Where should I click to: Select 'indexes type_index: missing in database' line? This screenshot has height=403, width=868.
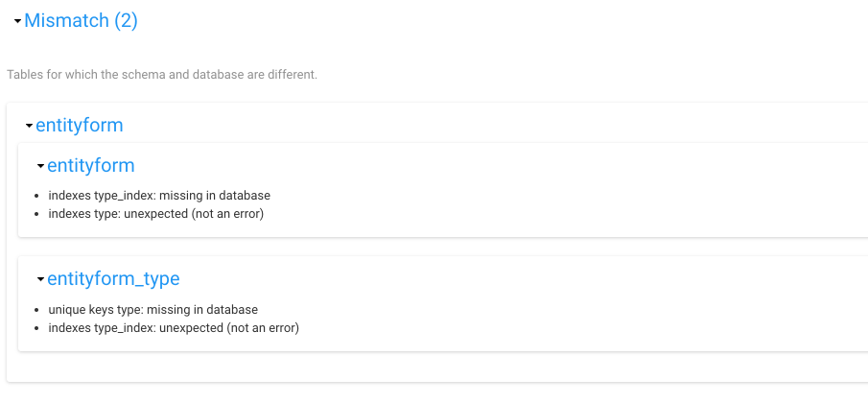159,196
